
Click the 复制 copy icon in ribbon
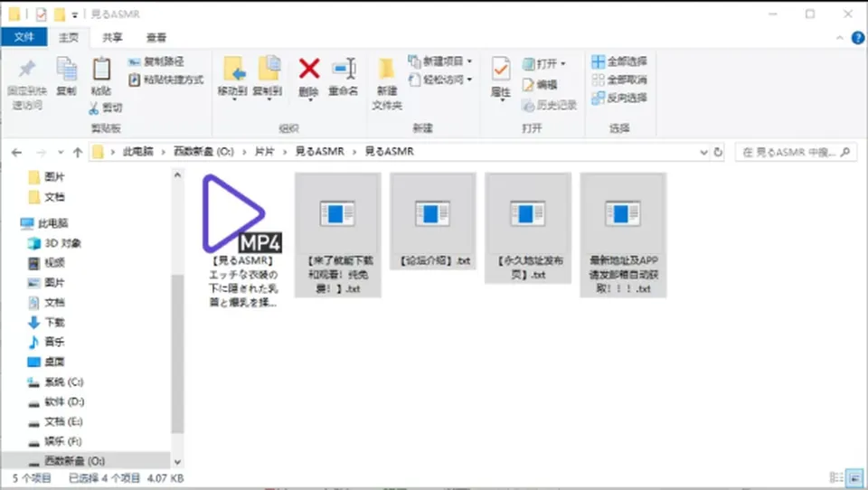pos(66,70)
